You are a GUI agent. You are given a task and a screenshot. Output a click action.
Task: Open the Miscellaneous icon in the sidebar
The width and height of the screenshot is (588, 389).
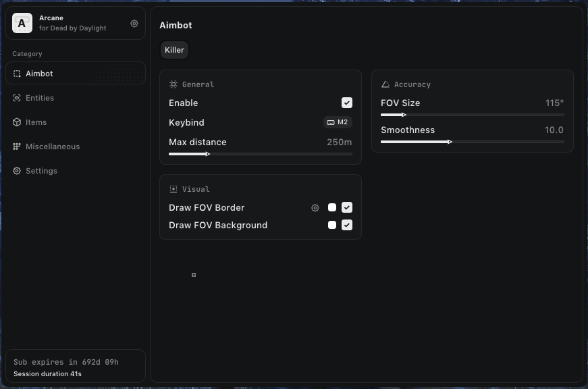point(17,147)
